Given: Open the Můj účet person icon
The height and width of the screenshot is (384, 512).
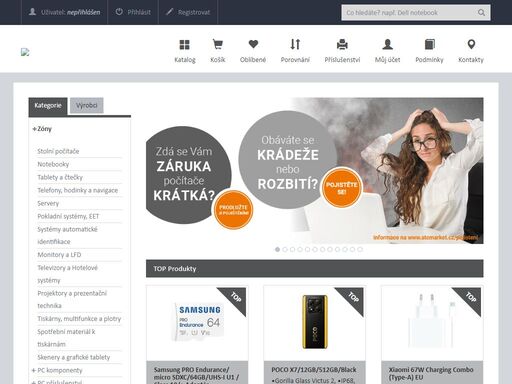Looking at the screenshot, I should click(387, 44).
